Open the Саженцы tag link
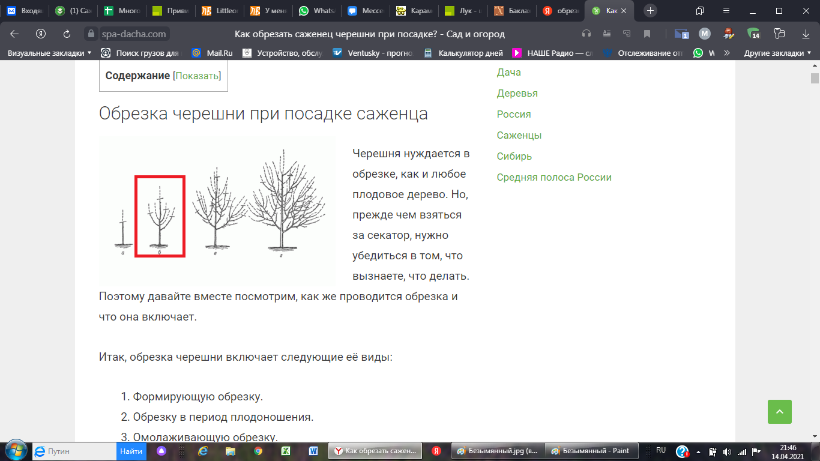The image size is (820, 461). [519, 135]
